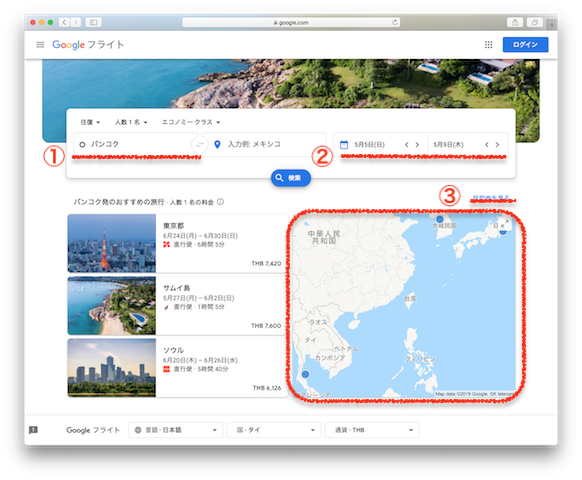This screenshot has height=480, width=582.
Task: Select the ソウル destination title
Action: pos(173,350)
